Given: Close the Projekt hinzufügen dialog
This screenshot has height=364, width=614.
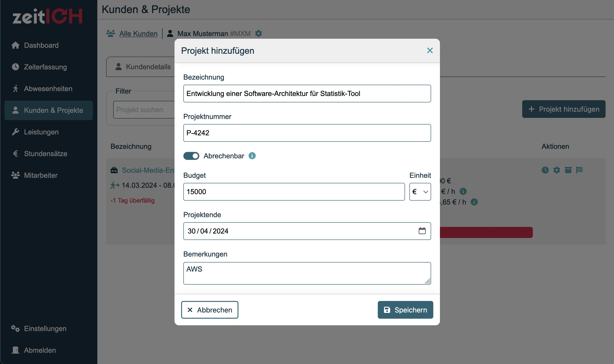Looking at the screenshot, I should pos(430,50).
